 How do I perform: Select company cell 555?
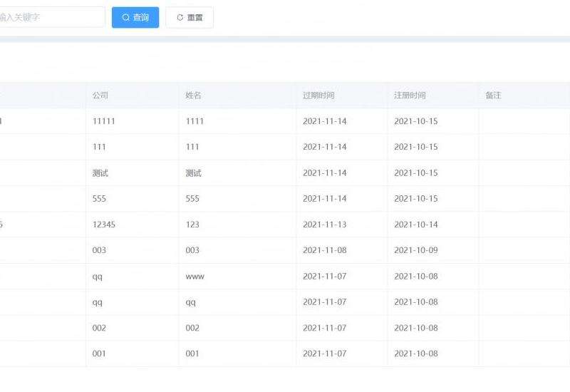coord(99,199)
